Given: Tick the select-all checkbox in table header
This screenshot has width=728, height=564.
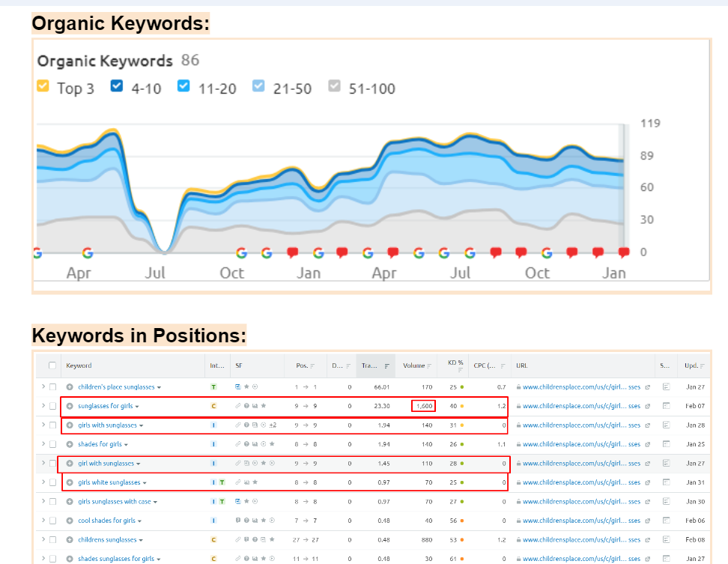Looking at the screenshot, I should click(52, 366).
